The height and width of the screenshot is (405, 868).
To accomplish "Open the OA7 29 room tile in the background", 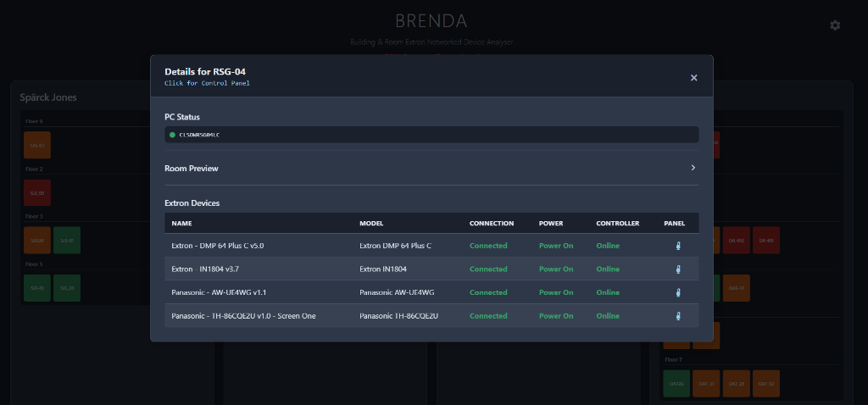I will (x=737, y=384).
